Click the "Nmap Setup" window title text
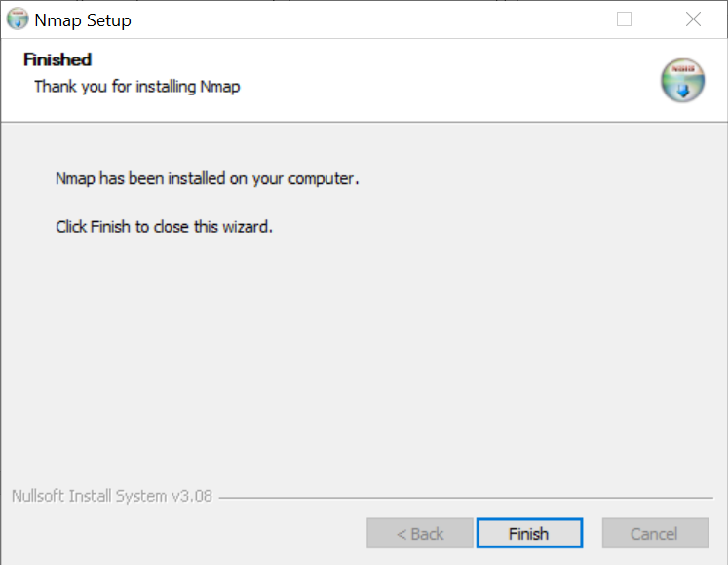Screen dimensions: 728x565 click(83, 20)
